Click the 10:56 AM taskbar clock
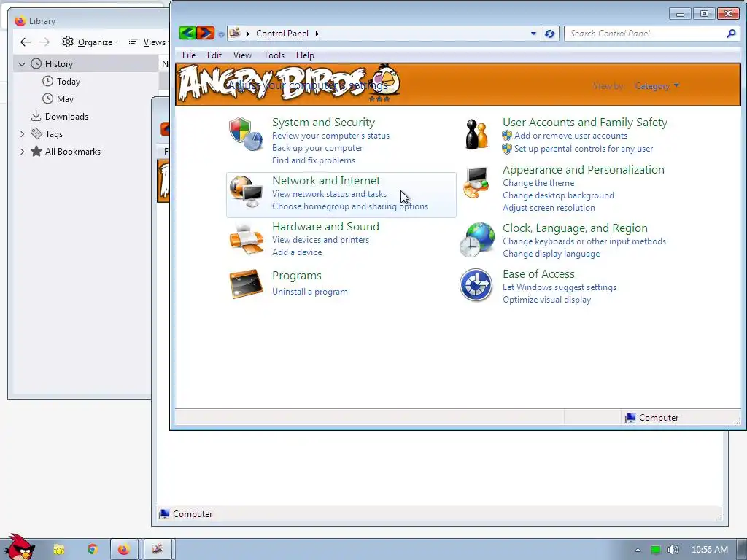The height and width of the screenshot is (560, 747). pyautogui.click(x=709, y=550)
